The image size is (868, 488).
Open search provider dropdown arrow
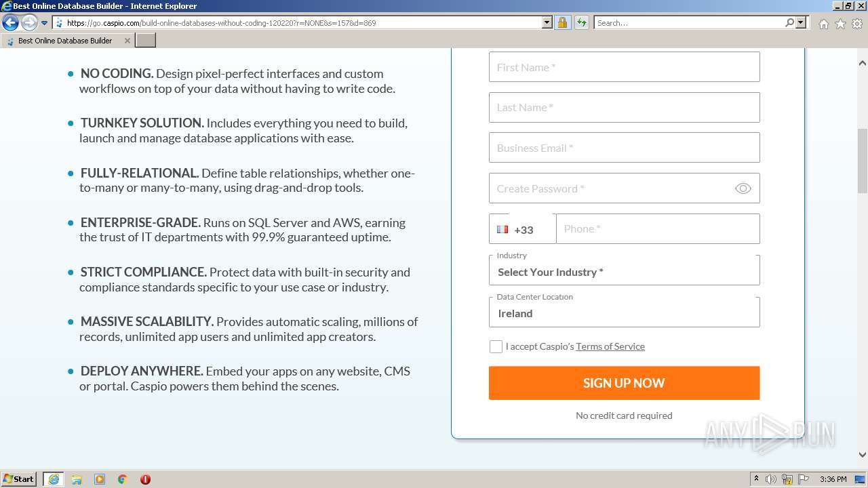pyautogui.click(x=801, y=22)
